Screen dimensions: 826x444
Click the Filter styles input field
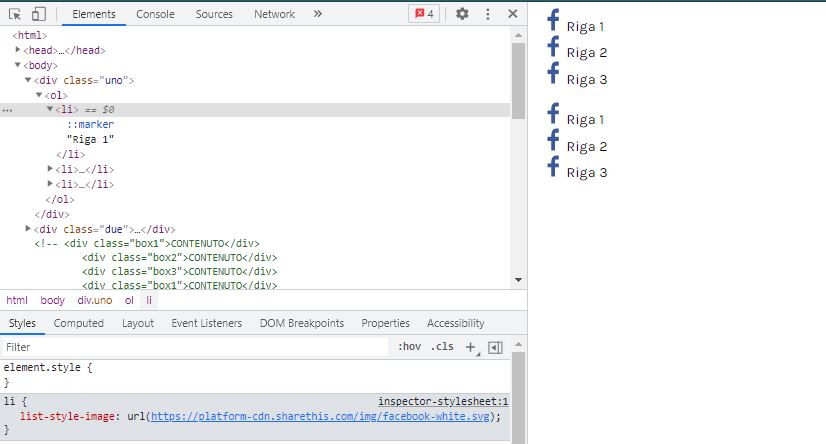(195, 347)
